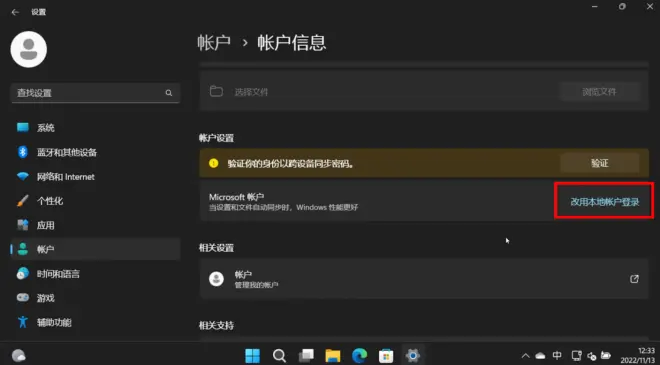660x365 pixels.
Task: Open the Windows Start menu
Action: 253,356
